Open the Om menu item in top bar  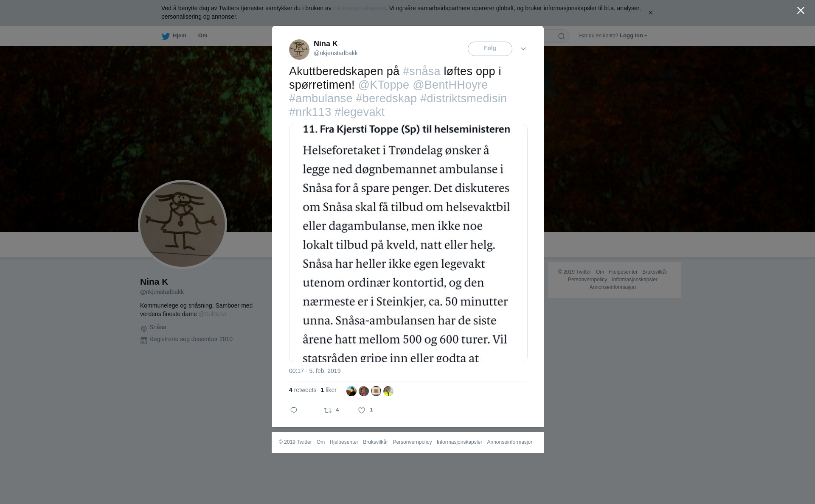202,36
